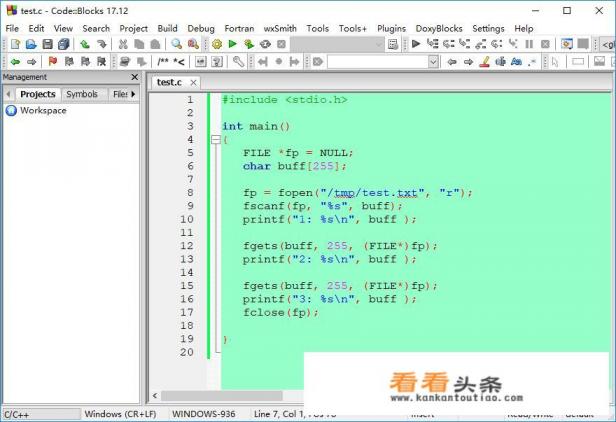
Task: Click the debugger Run to cursor icon
Action: point(432,44)
